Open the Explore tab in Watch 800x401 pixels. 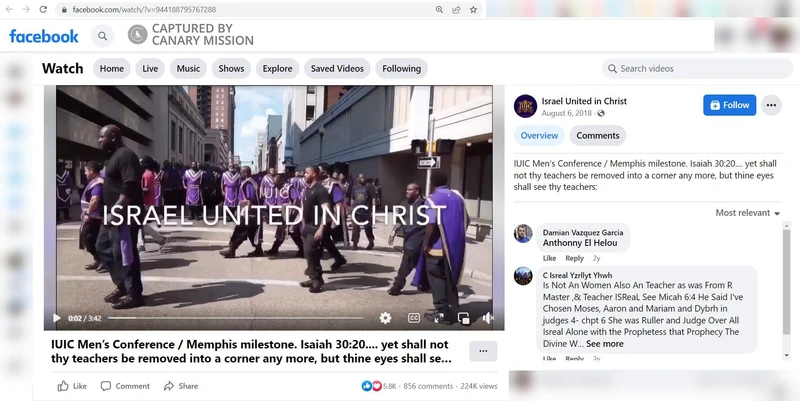[x=278, y=68]
